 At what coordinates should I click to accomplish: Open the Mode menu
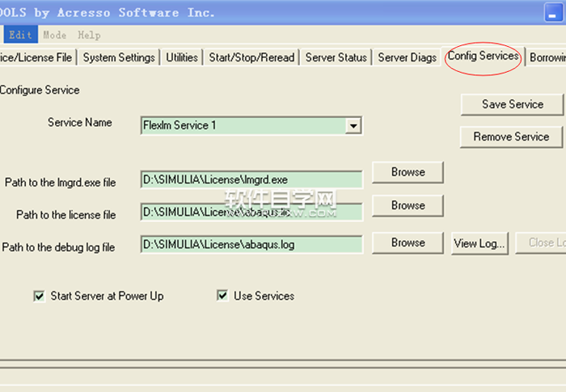pos(55,35)
